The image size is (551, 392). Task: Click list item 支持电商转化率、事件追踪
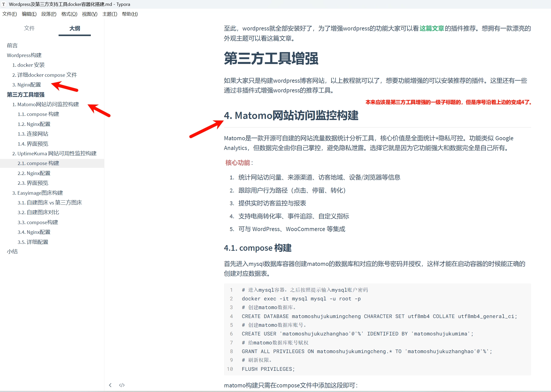click(x=294, y=216)
